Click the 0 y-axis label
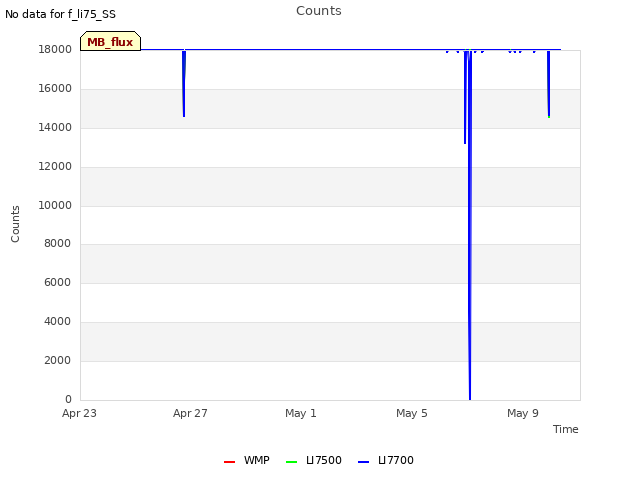The image size is (640, 480). pos(68,399)
